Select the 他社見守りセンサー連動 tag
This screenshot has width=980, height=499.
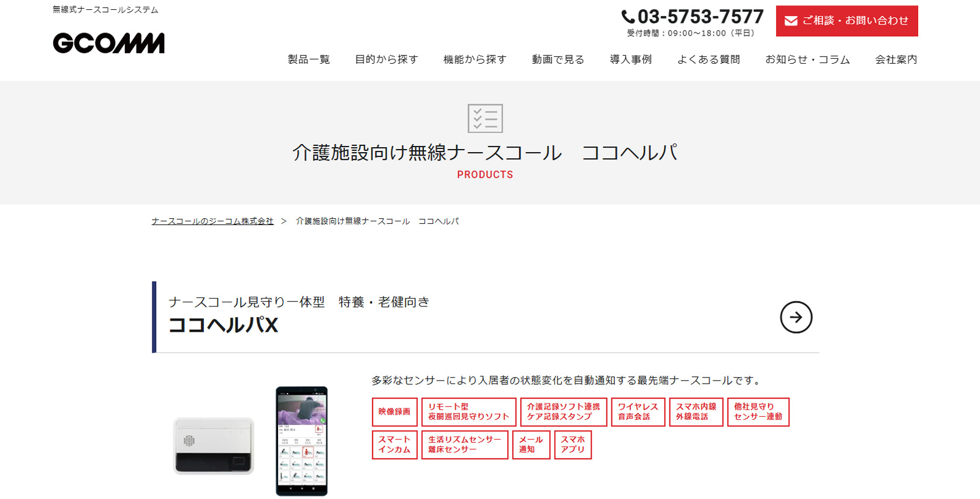758,412
